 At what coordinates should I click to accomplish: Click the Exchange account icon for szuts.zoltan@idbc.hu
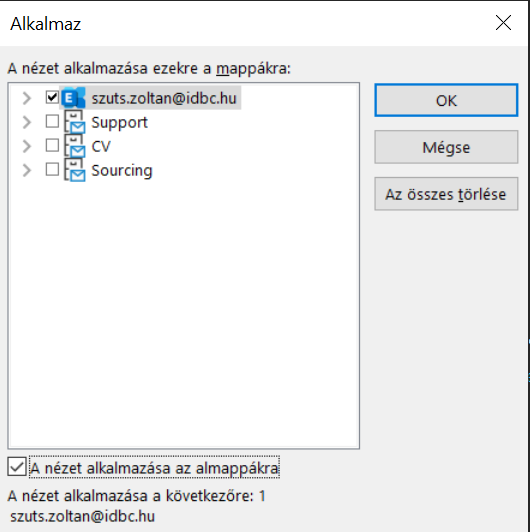coord(73,98)
